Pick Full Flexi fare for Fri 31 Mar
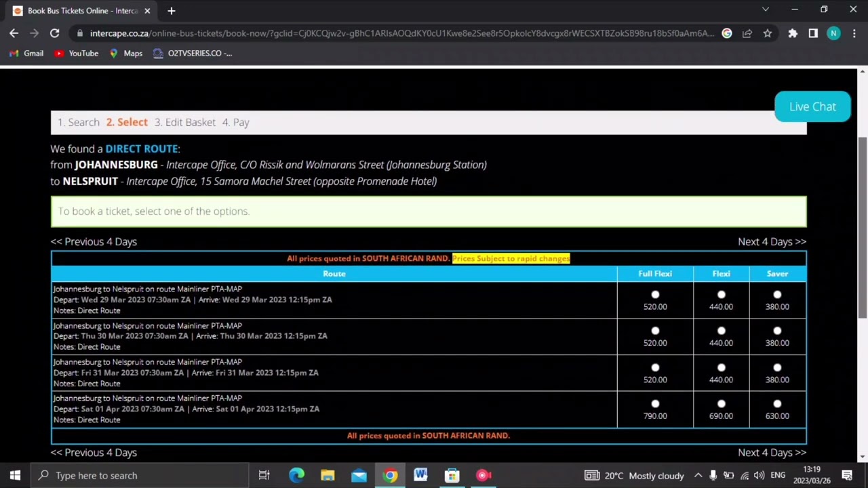The width and height of the screenshot is (868, 488). 655,368
